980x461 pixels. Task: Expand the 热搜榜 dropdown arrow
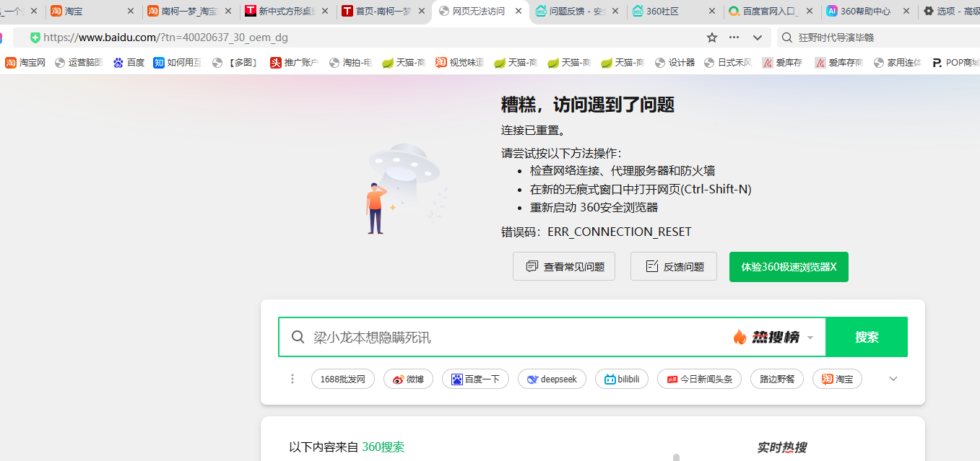(810, 338)
